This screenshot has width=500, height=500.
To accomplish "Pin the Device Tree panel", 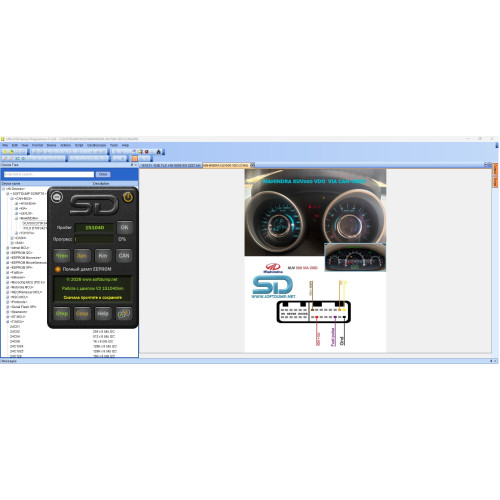I will click(x=132, y=165).
